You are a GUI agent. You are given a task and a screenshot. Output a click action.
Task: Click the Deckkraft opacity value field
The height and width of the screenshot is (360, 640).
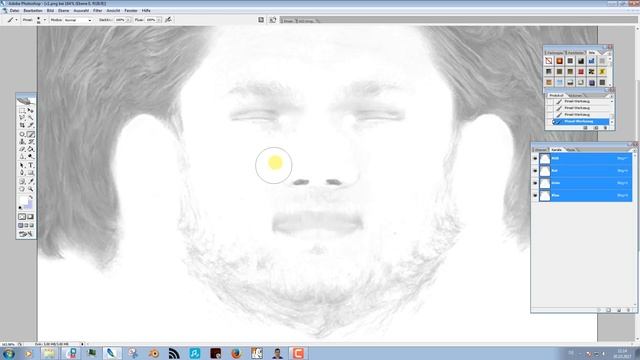tap(120, 20)
